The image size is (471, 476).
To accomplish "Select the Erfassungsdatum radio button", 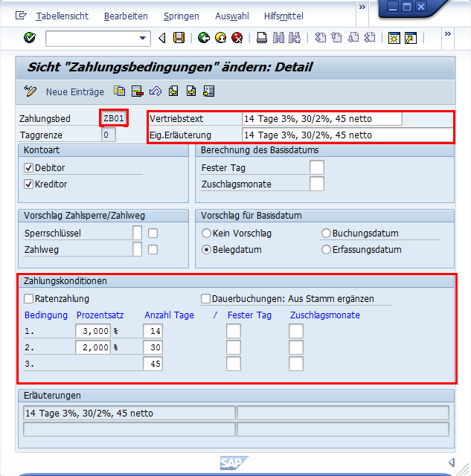I will (x=326, y=250).
